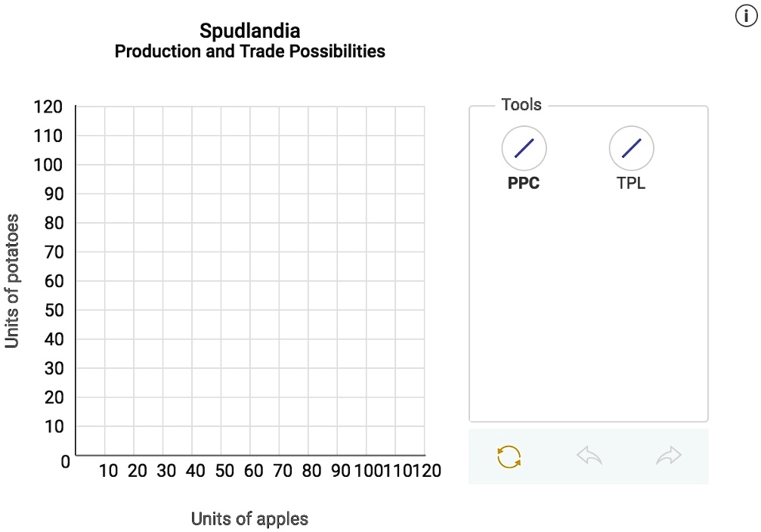Click the Spudlandia chart title

coord(250,31)
